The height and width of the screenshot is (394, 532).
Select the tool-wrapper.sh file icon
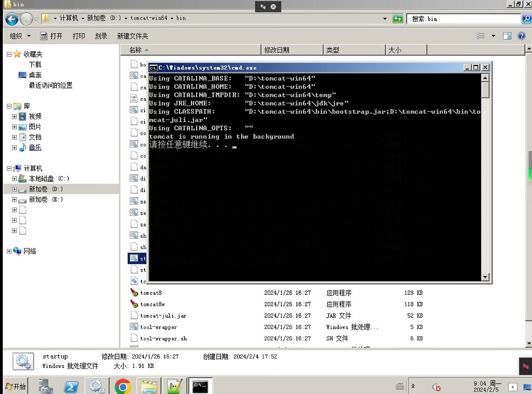point(134,338)
